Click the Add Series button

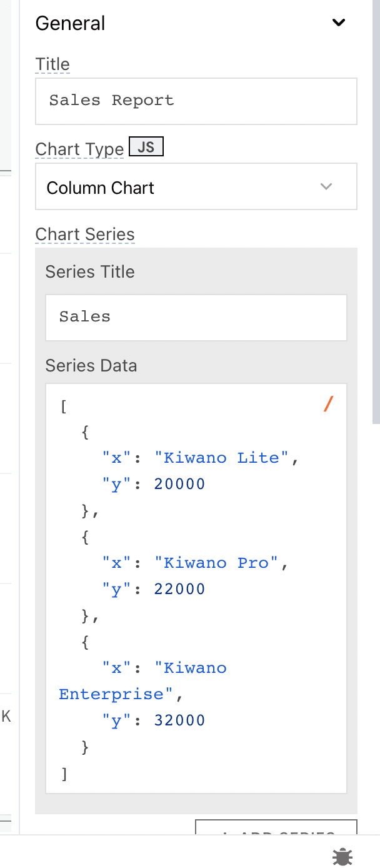(276, 829)
